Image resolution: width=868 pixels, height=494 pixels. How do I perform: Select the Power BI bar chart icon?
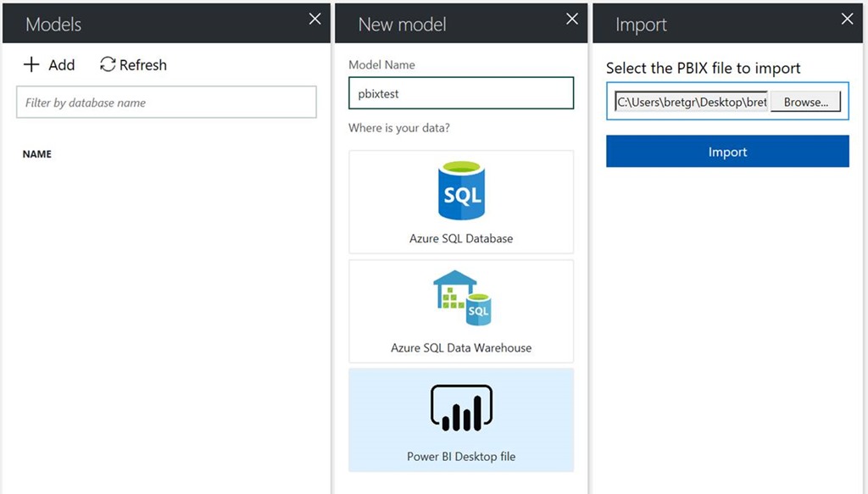pos(461,408)
